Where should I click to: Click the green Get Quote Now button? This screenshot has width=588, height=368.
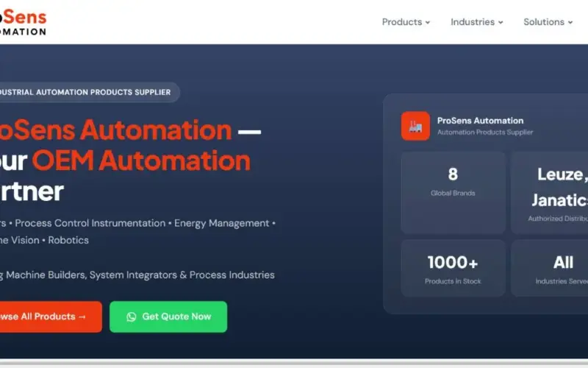click(x=168, y=316)
